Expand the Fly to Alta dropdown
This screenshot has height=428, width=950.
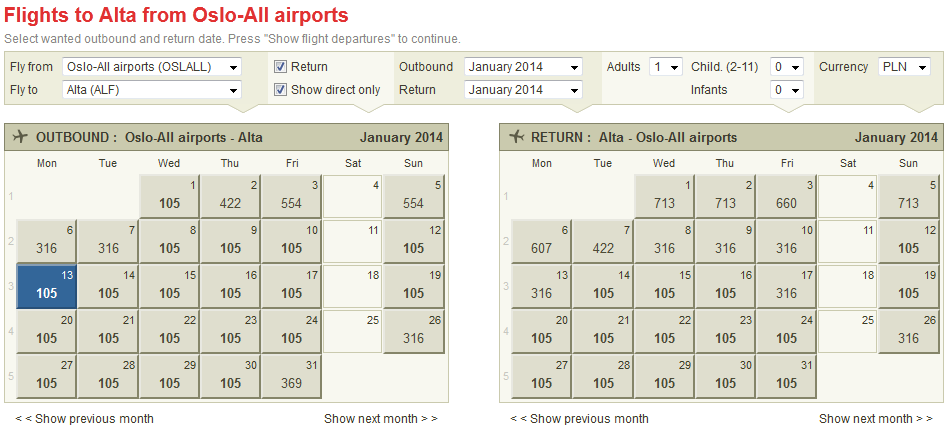[x=151, y=90]
